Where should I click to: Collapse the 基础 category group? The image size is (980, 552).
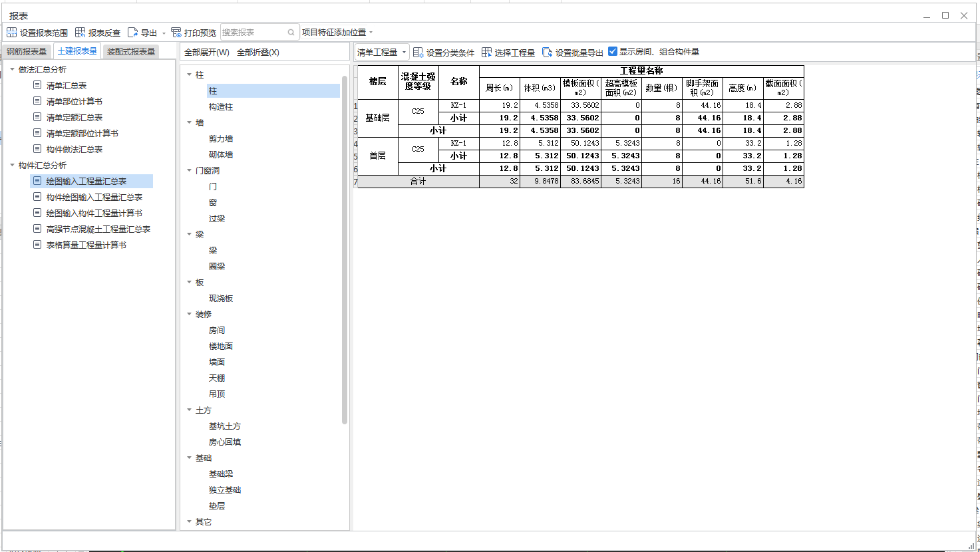[x=189, y=458]
